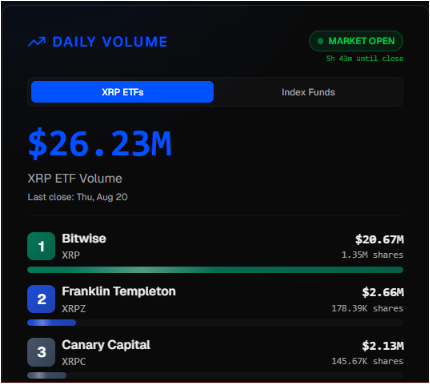Click the Franklin Templeton blue volume bar

[x=52, y=323]
